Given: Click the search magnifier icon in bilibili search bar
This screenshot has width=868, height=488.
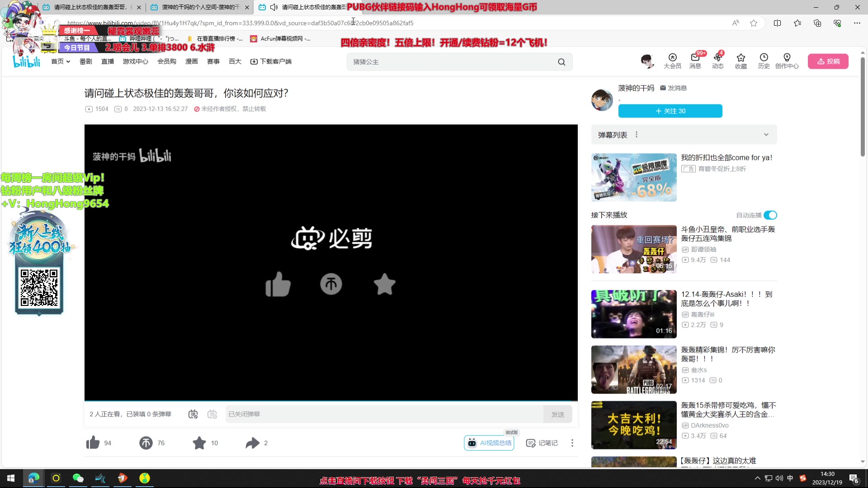Looking at the screenshot, I should click(x=561, y=62).
